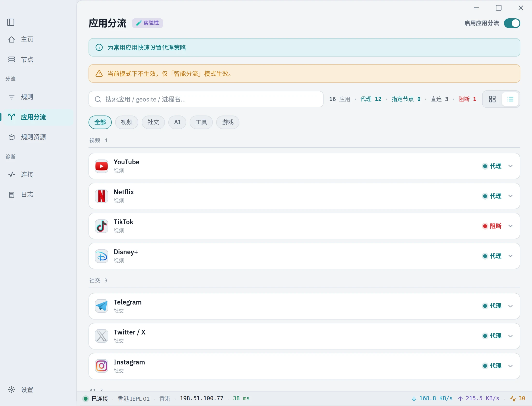
Task: Click the box icon beside 规则资源
Action: [x=12, y=137]
